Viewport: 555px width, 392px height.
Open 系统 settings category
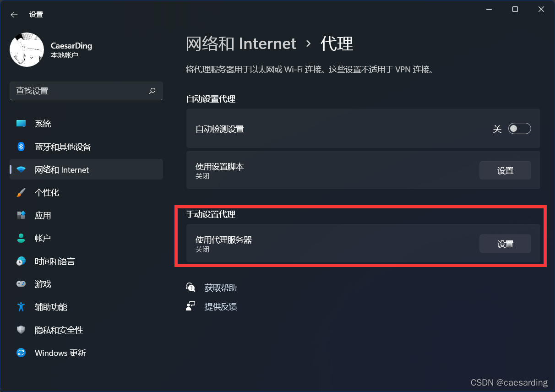tap(86, 124)
